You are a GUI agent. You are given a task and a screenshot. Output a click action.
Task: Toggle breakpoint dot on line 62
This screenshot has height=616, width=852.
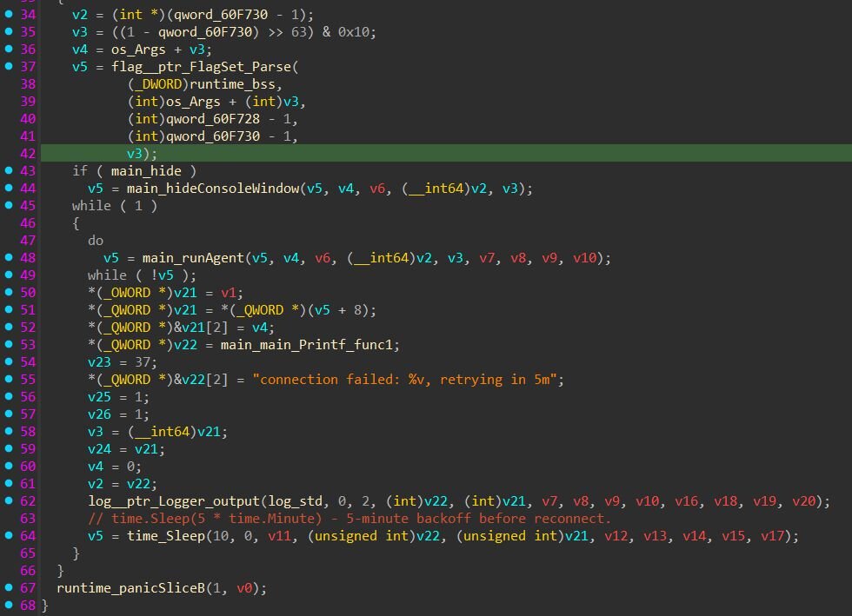click(9, 501)
